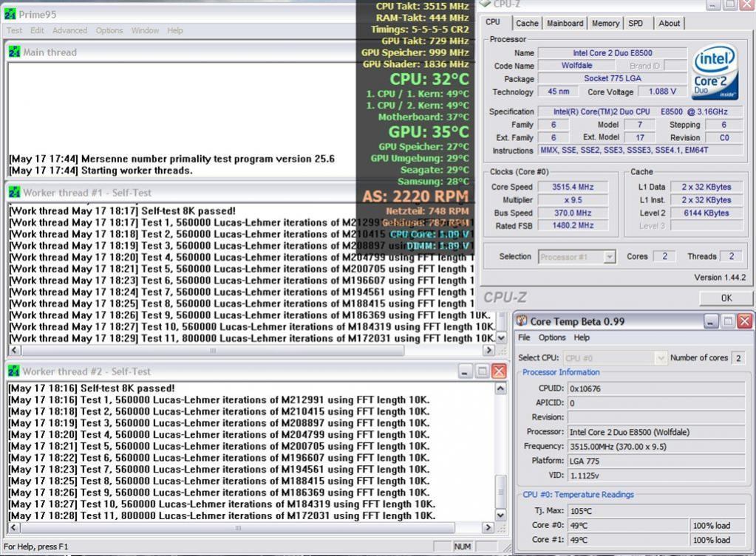
Task: Select the CPU tab in CPU-Z
Action: point(493,22)
